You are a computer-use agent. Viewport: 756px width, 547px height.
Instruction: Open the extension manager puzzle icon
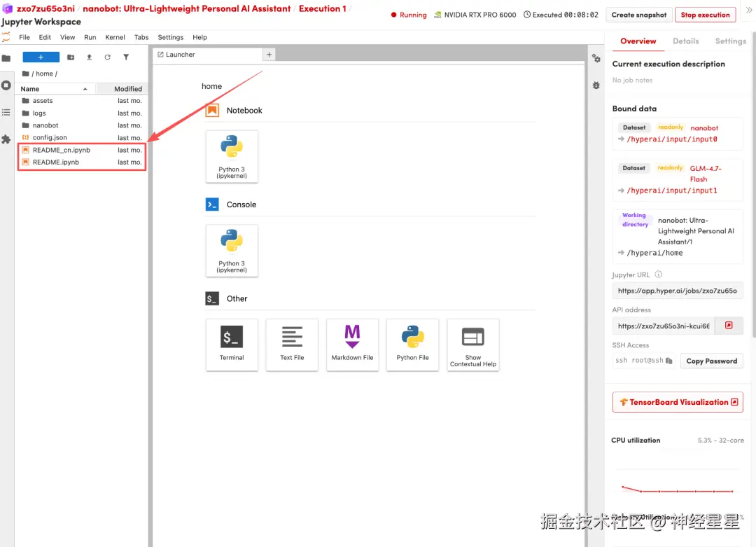coord(6,139)
